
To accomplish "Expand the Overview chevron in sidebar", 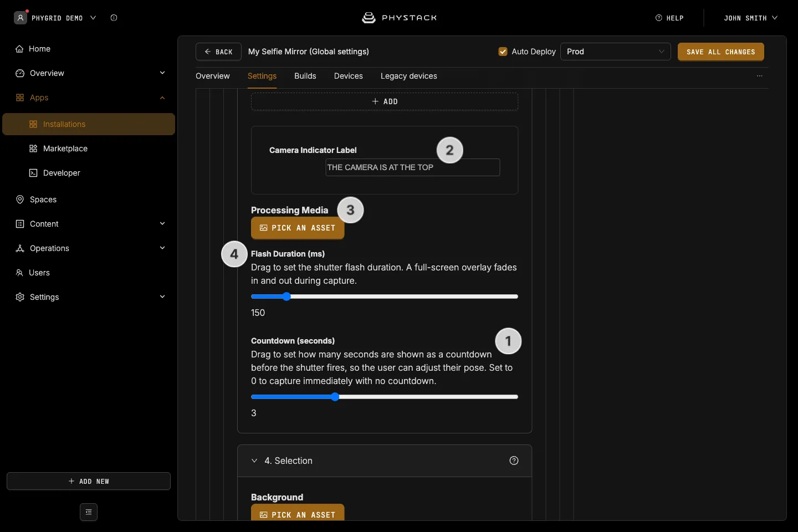I will (x=162, y=73).
